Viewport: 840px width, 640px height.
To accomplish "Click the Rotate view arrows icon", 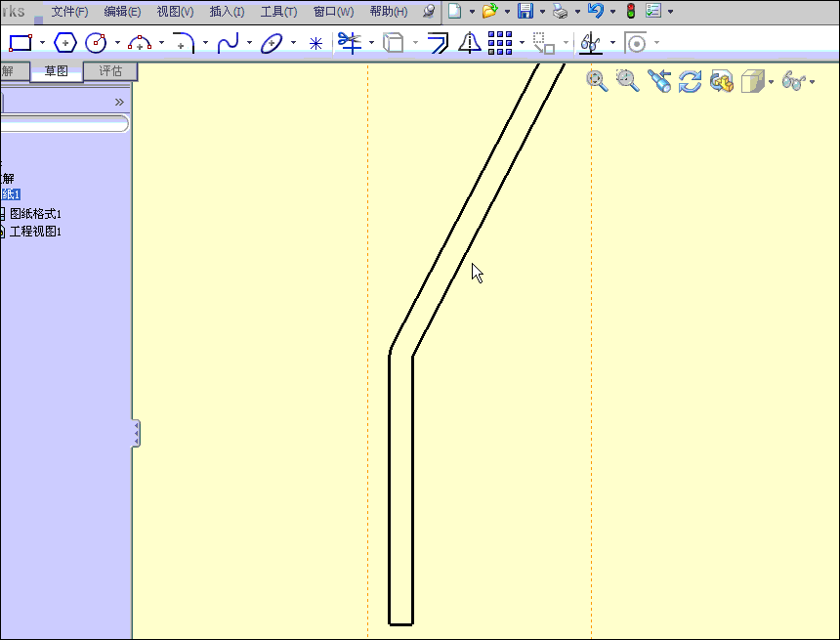I will pyautogui.click(x=690, y=81).
